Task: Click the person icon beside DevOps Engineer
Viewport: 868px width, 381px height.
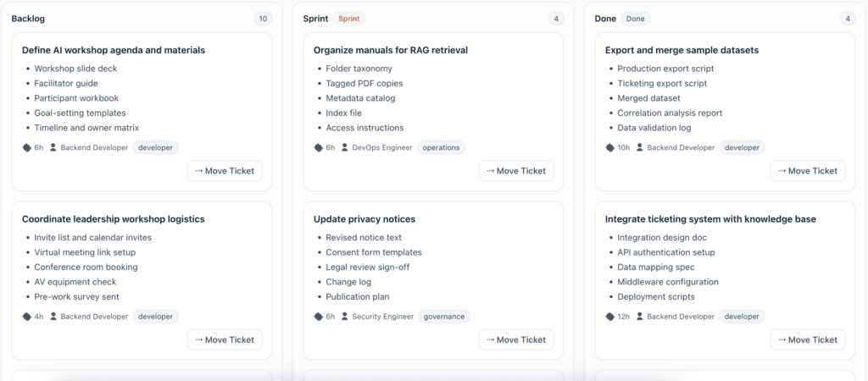Action: coord(345,147)
